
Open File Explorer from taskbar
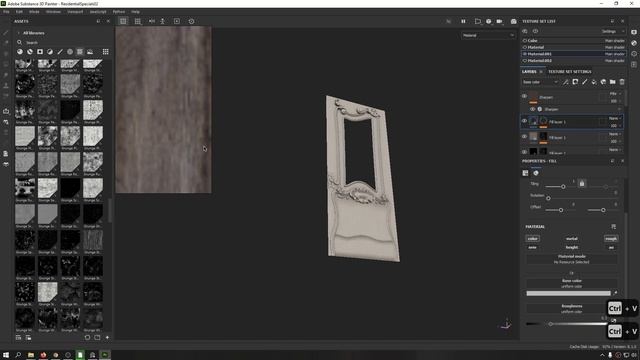31,355
